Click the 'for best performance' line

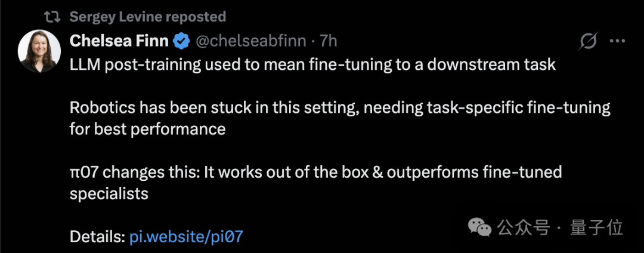point(148,129)
